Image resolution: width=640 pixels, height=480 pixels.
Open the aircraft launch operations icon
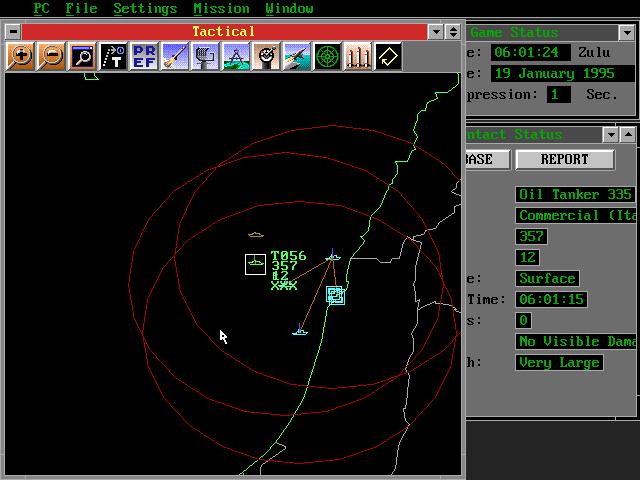pyautogui.click(x=297, y=56)
